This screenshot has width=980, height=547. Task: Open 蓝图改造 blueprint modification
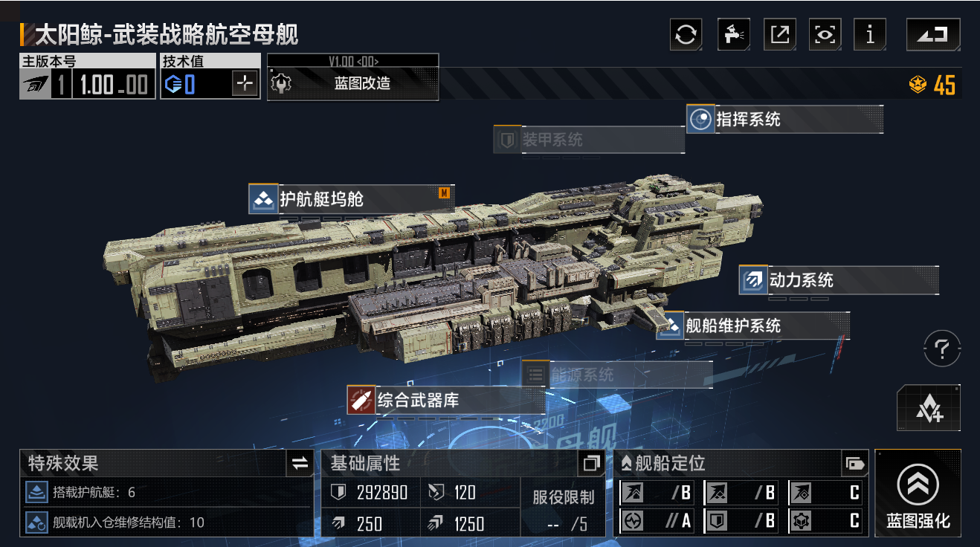coord(353,83)
